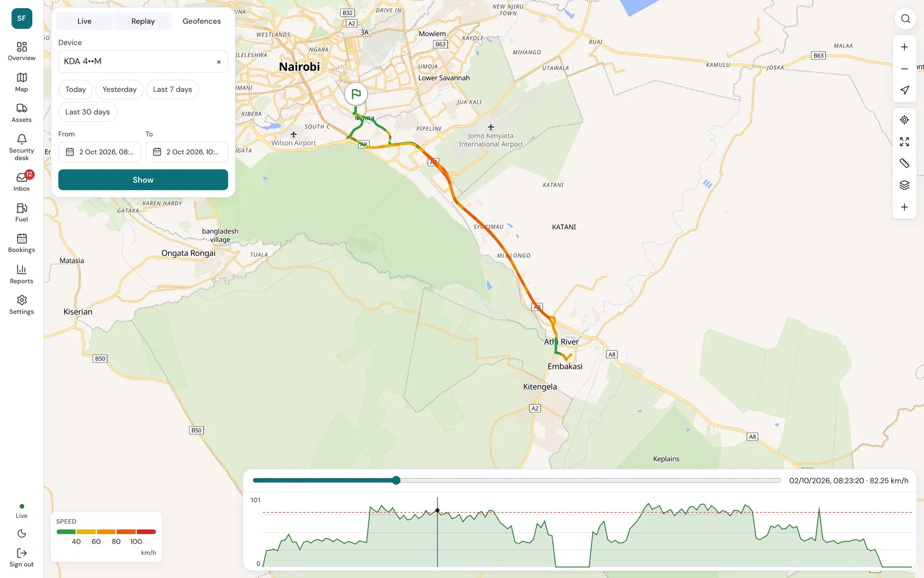Open Settings gear in sidebar
This screenshot has height=578, width=924.
(x=21, y=305)
